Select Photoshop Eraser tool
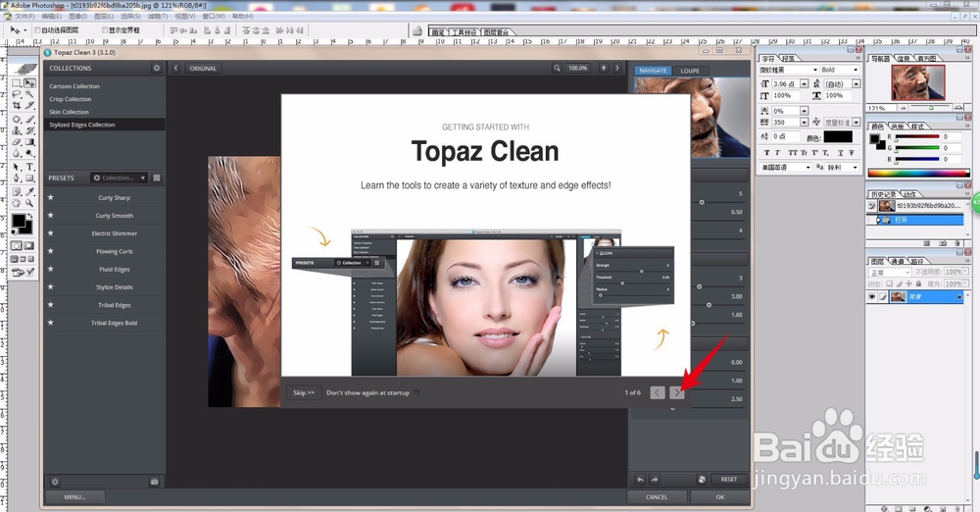The height and width of the screenshot is (512, 980). coord(17,142)
